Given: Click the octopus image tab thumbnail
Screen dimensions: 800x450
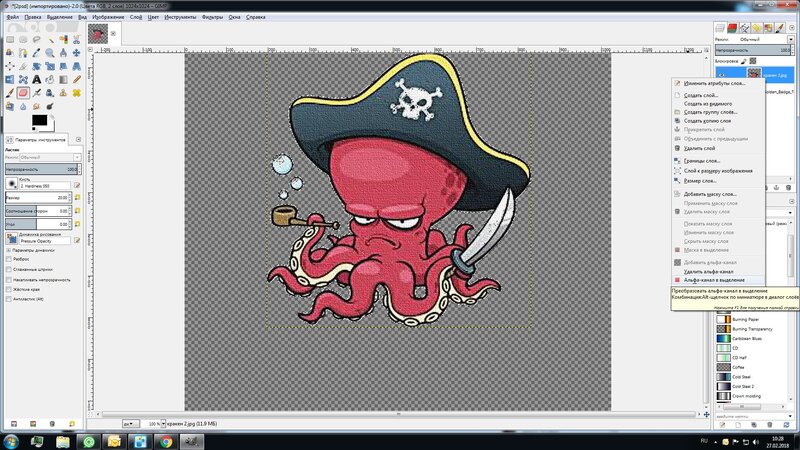Looking at the screenshot, I should coord(98,34).
